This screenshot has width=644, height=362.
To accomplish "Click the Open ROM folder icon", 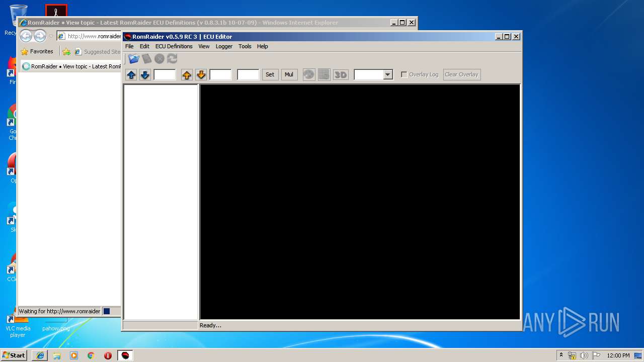I will [133, 59].
